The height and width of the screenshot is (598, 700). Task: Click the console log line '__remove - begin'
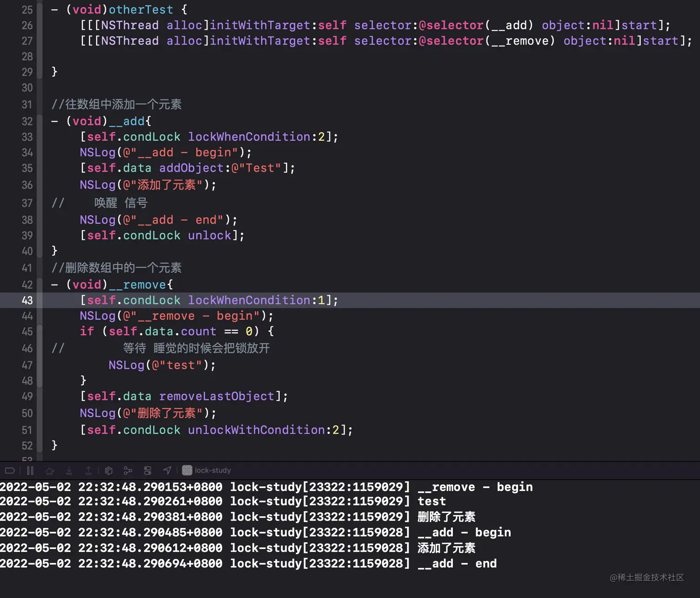pos(267,487)
